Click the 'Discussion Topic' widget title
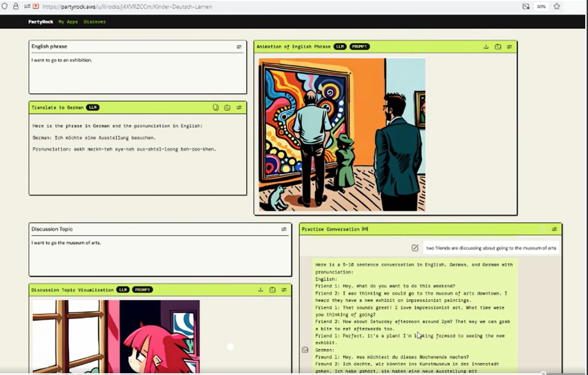This screenshot has width=588, height=375. point(52,229)
